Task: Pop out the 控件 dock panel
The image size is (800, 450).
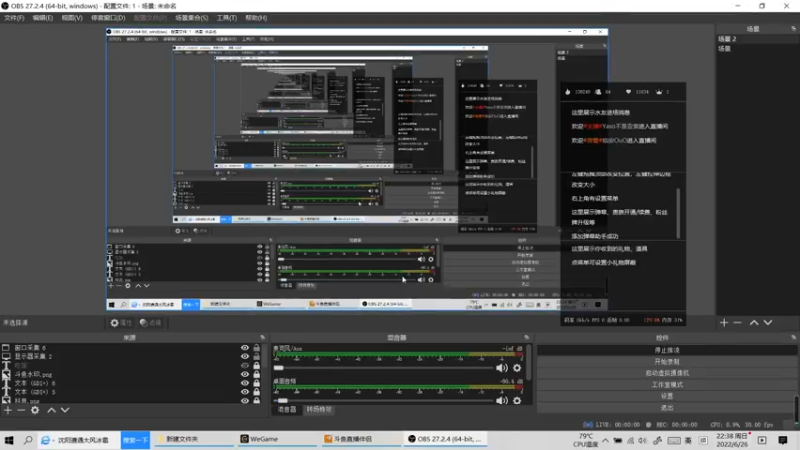Action: coord(793,337)
